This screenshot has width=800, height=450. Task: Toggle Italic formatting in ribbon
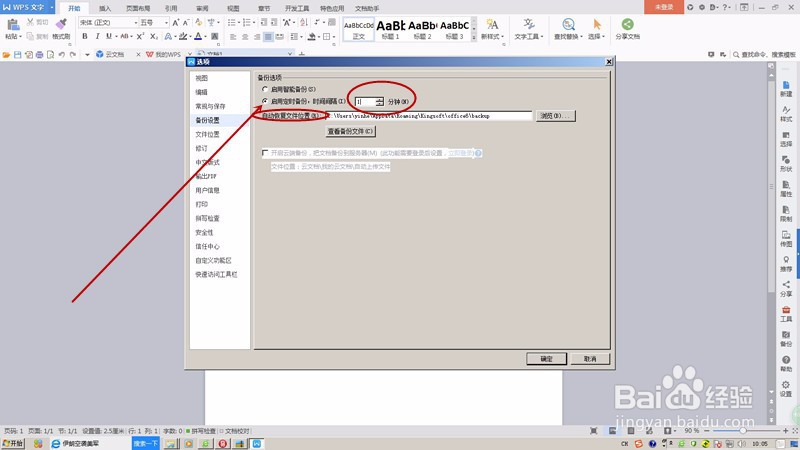[97, 36]
